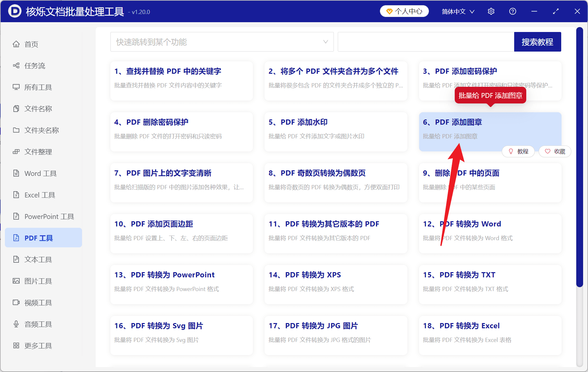Collapse the 快速跳转 combo box chevron
Screen dimensions: 588x372
(x=325, y=42)
